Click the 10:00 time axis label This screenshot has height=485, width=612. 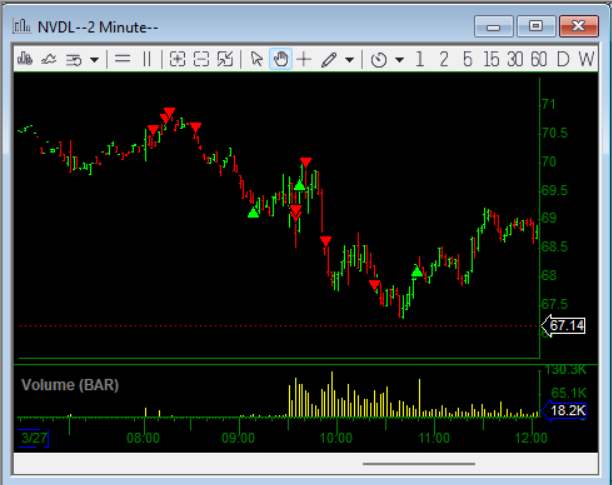click(x=336, y=438)
